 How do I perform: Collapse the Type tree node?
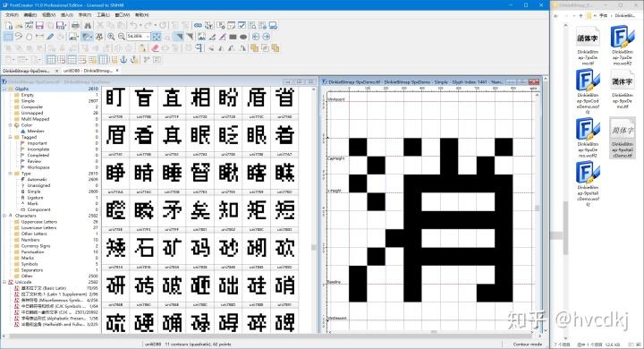pyautogui.click(x=10, y=174)
